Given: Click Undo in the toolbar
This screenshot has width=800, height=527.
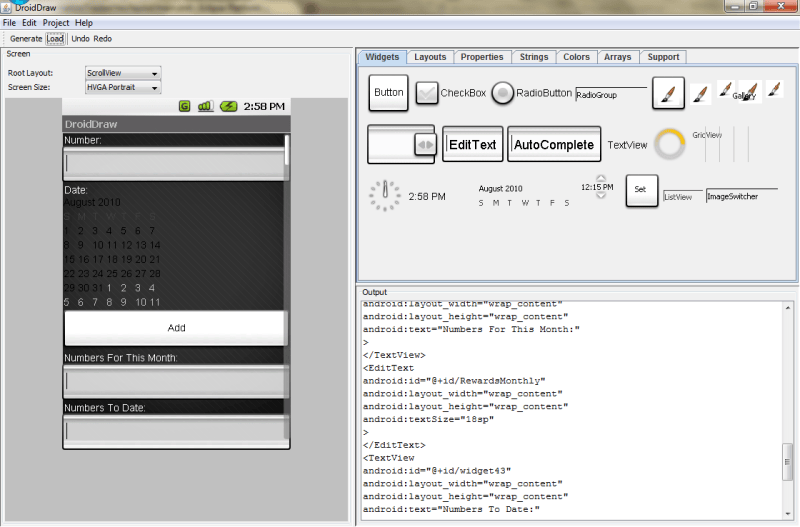Looking at the screenshot, I should [x=80, y=39].
